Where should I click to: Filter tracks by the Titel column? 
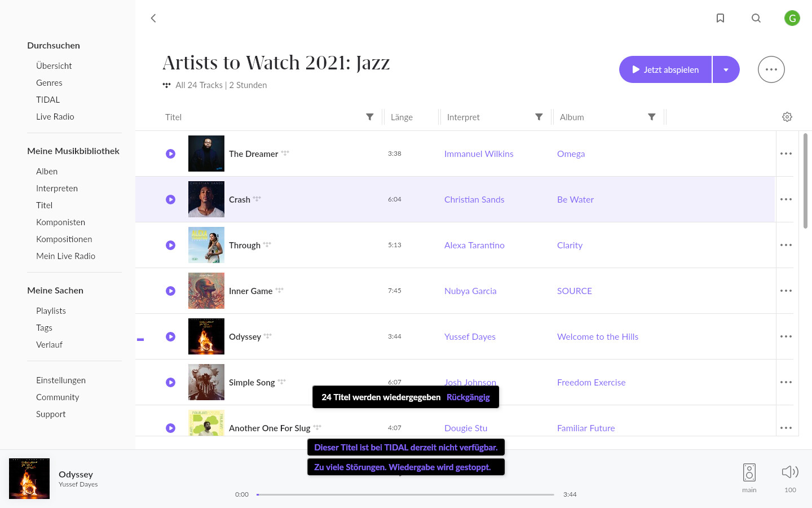click(370, 117)
